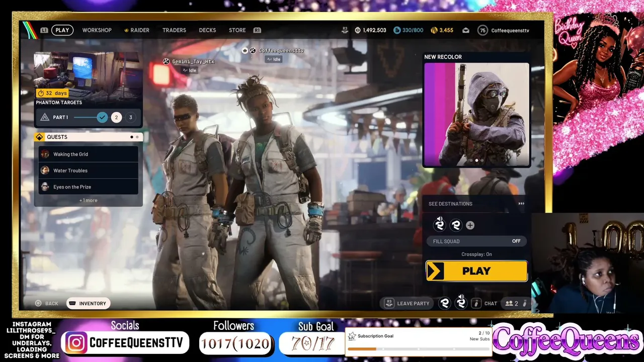Open the CHAT button

click(485, 303)
